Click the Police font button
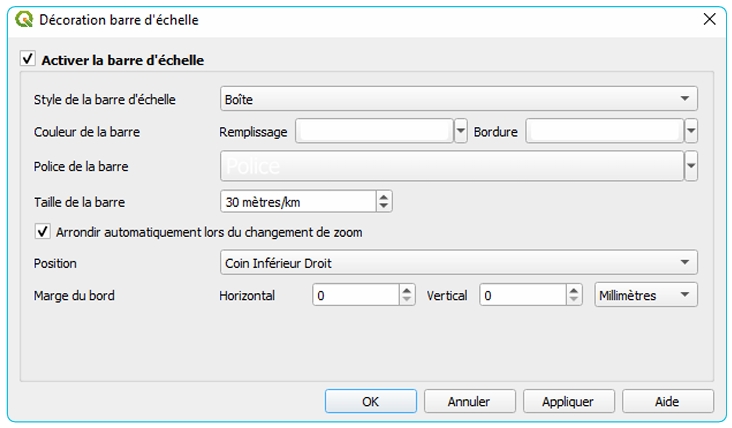732x428 pixels. (451, 166)
